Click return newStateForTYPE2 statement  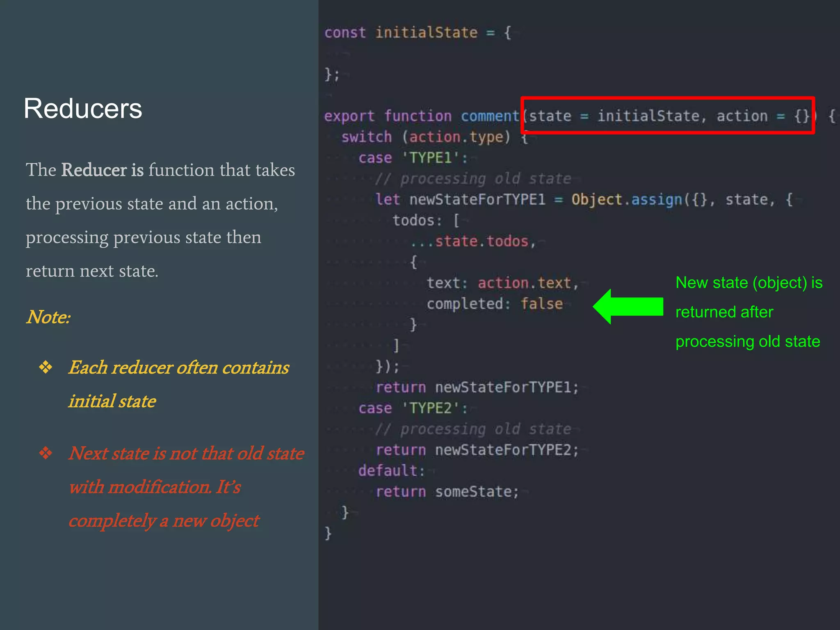tap(477, 450)
